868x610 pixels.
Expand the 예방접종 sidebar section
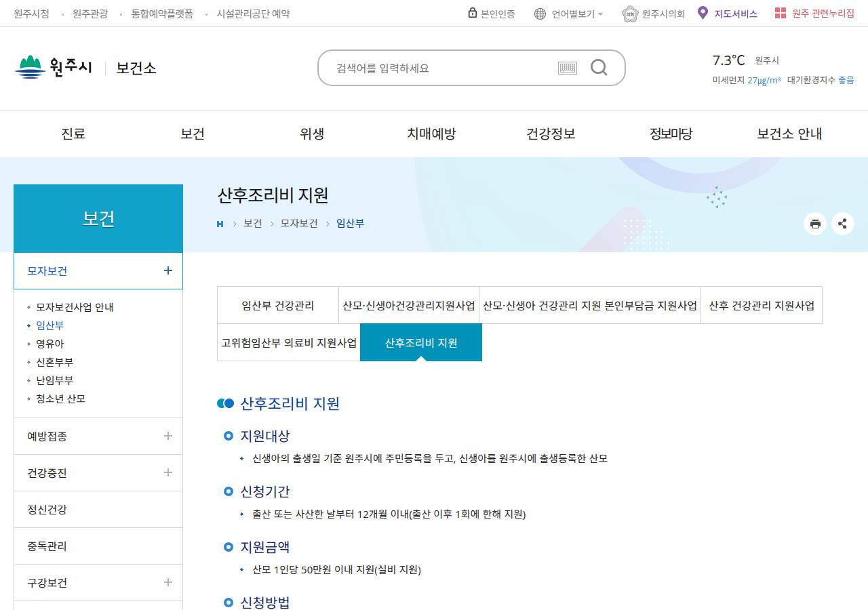[x=168, y=436]
